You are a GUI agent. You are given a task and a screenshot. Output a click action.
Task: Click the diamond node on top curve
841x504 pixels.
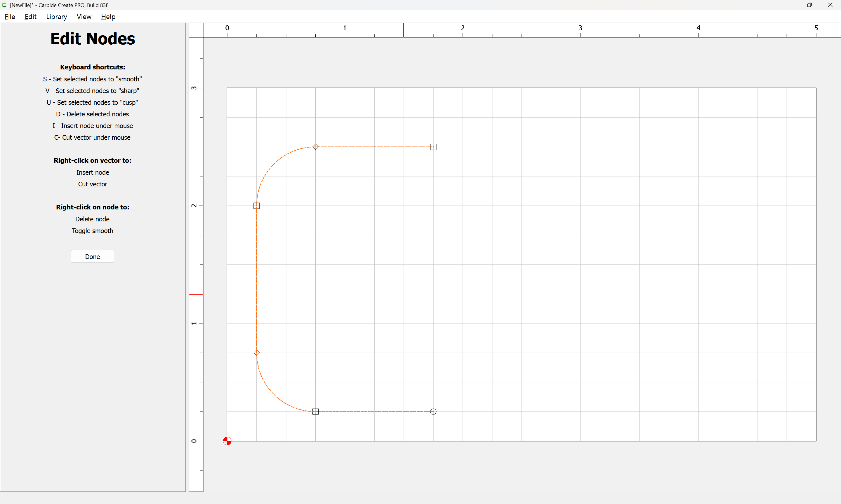coord(315,147)
